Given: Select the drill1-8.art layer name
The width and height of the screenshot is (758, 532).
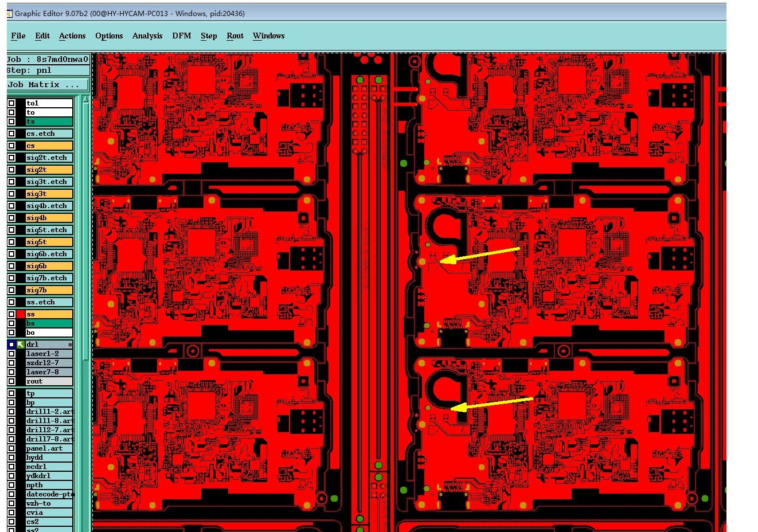Looking at the screenshot, I should tap(49, 421).
